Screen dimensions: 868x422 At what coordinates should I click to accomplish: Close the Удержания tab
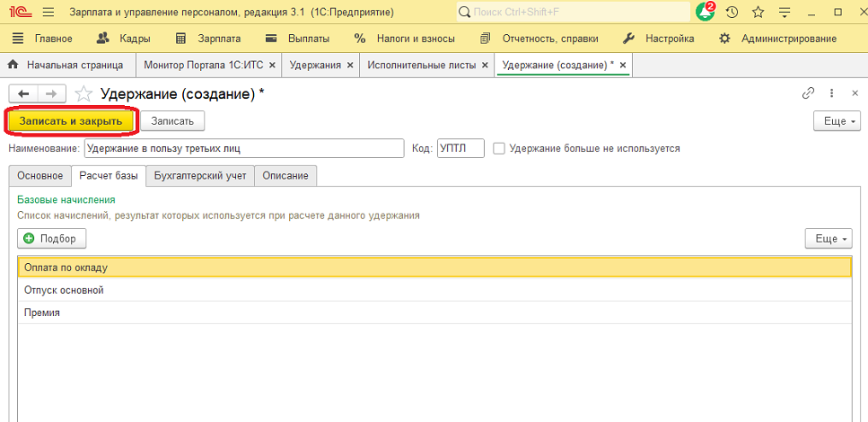pyautogui.click(x=350, y=65)
